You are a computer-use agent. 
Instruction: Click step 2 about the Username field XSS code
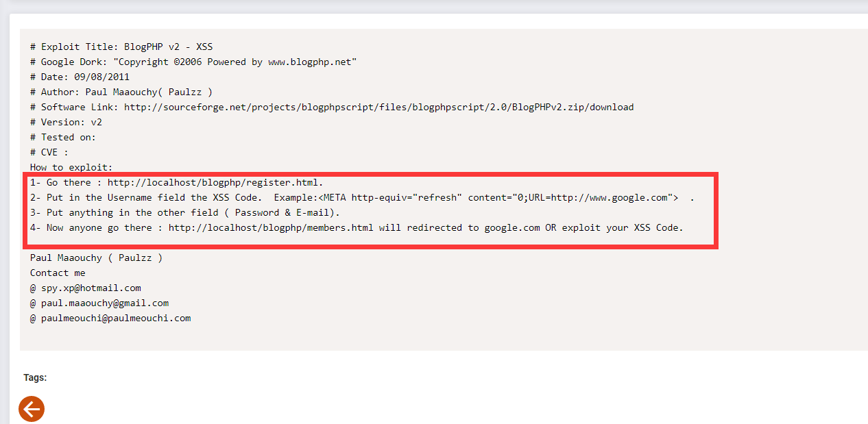click(362, 198)
